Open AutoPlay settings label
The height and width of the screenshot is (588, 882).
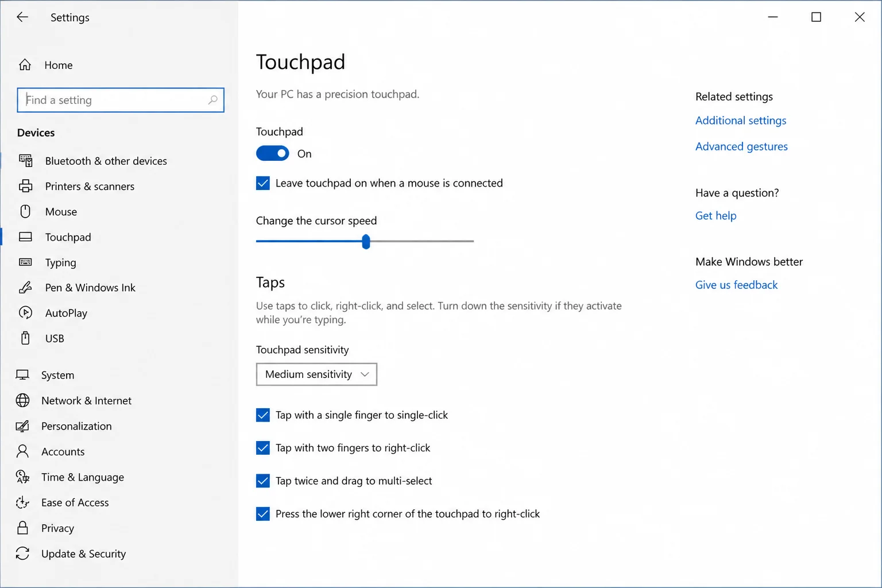66,313
